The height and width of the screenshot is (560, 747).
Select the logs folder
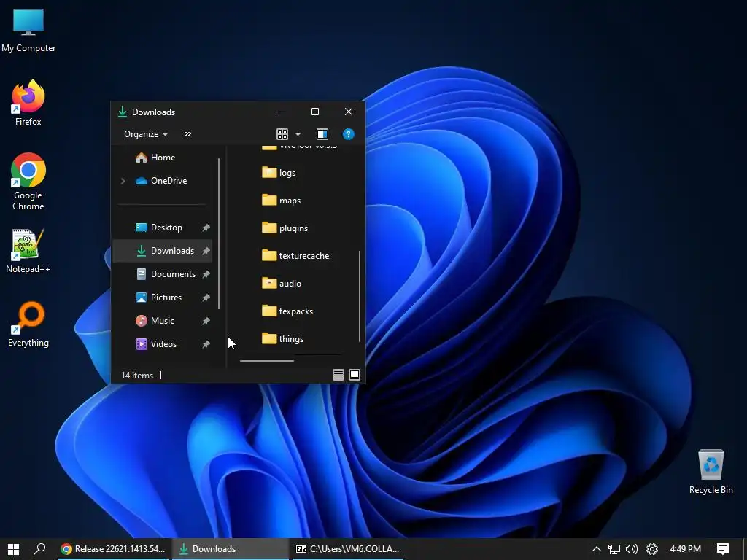point(279,173)
